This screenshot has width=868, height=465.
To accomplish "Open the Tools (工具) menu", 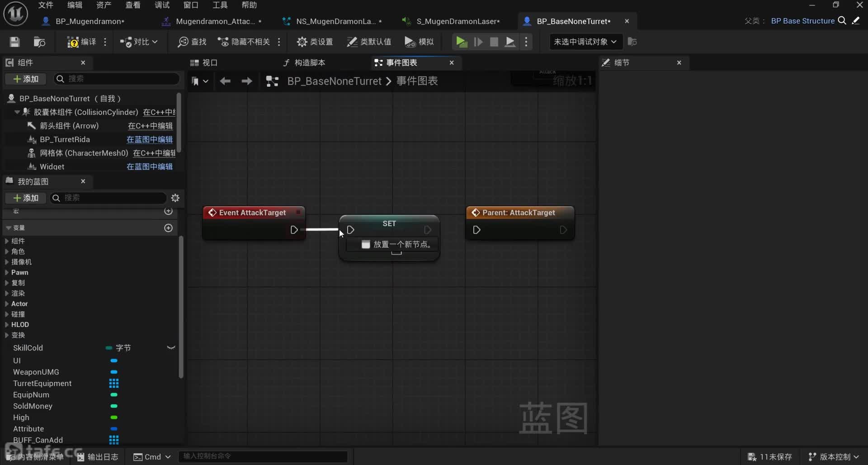I will click(x=220, y=5).
